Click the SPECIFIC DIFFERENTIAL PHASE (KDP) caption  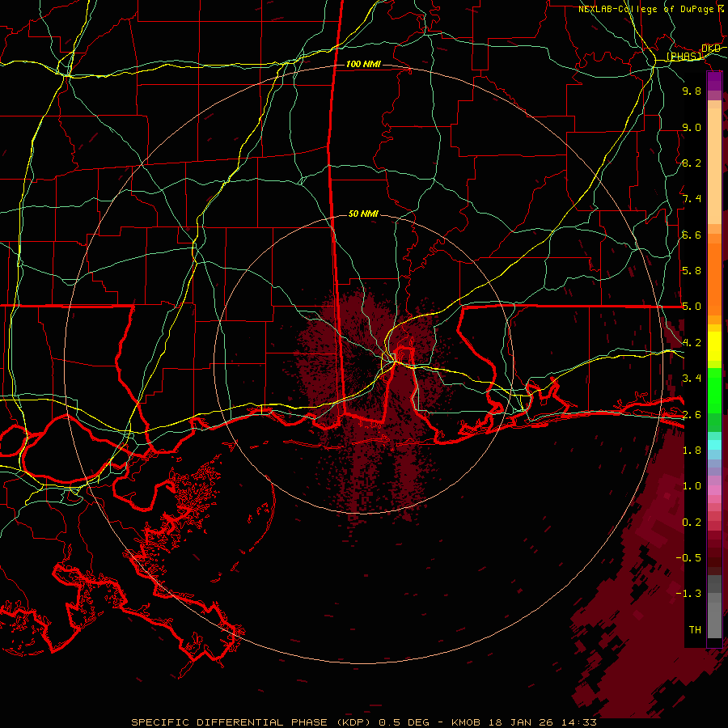click(252, 722)
